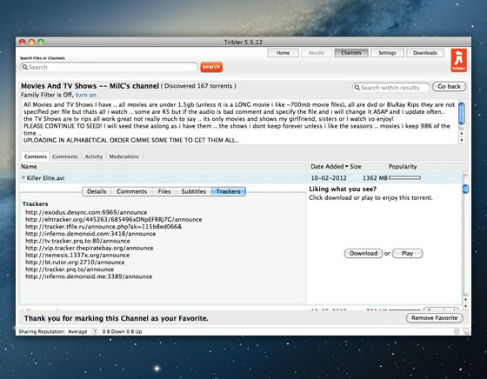Viewport: 487px width, 379px height.
Task: Open the Settings tab
Action: click(387, 53)
